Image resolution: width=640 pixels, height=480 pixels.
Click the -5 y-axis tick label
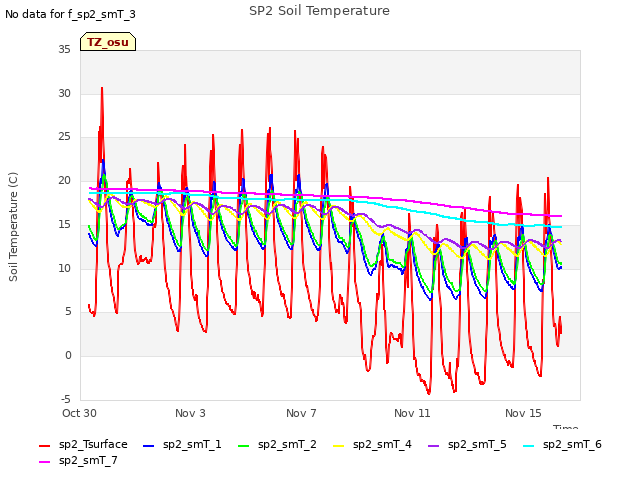[x=66, y=399]
